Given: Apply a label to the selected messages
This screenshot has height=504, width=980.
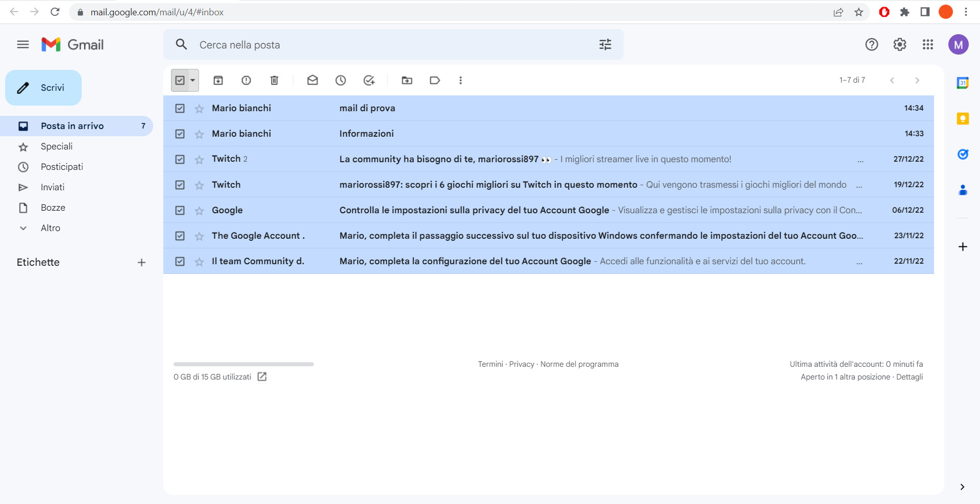Looking at the screenshot, I should coord(434,80).
